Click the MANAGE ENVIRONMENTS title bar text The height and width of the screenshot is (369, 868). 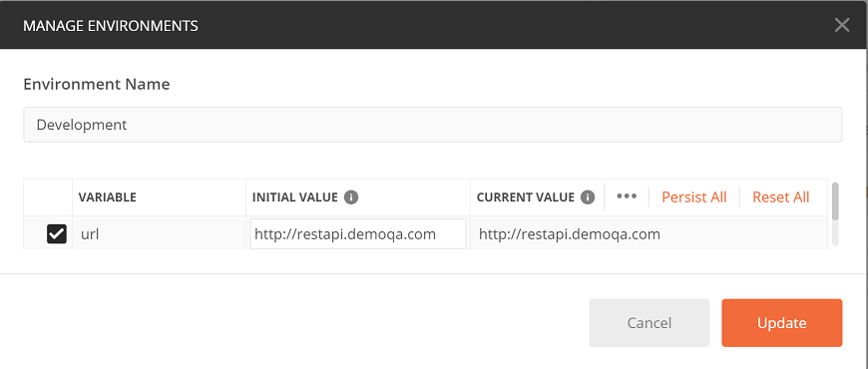(111, 26)
